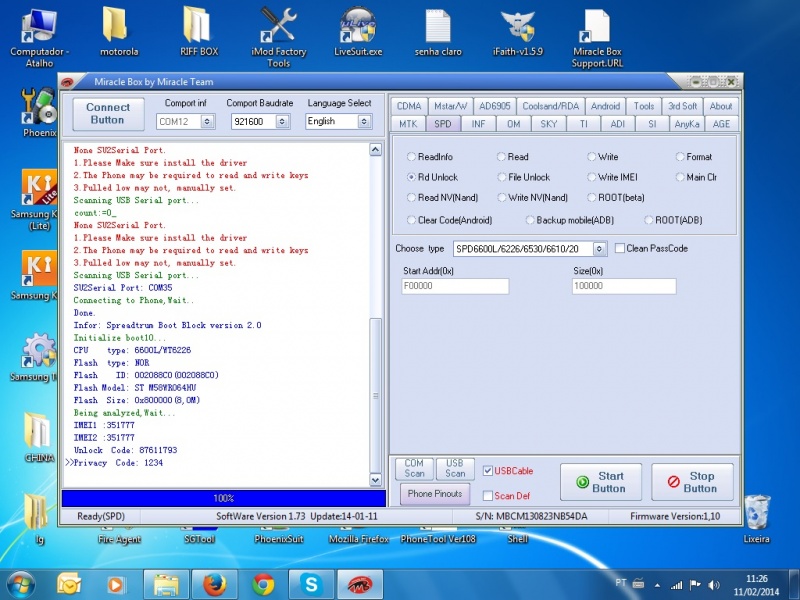This screenshot has height=600, width=800.
Task: Launch LiveSuit.exe desktop shortcut
Action: 358,32
